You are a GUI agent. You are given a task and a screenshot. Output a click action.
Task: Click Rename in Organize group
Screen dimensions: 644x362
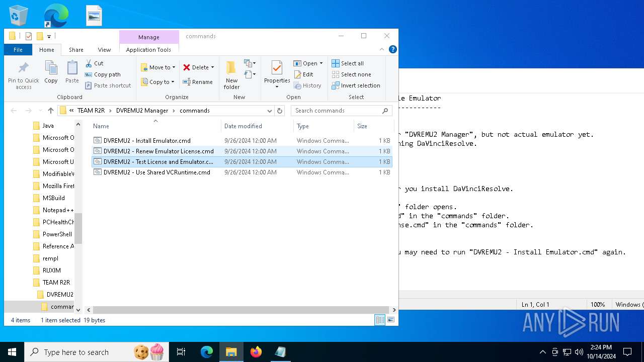(197, 82)
